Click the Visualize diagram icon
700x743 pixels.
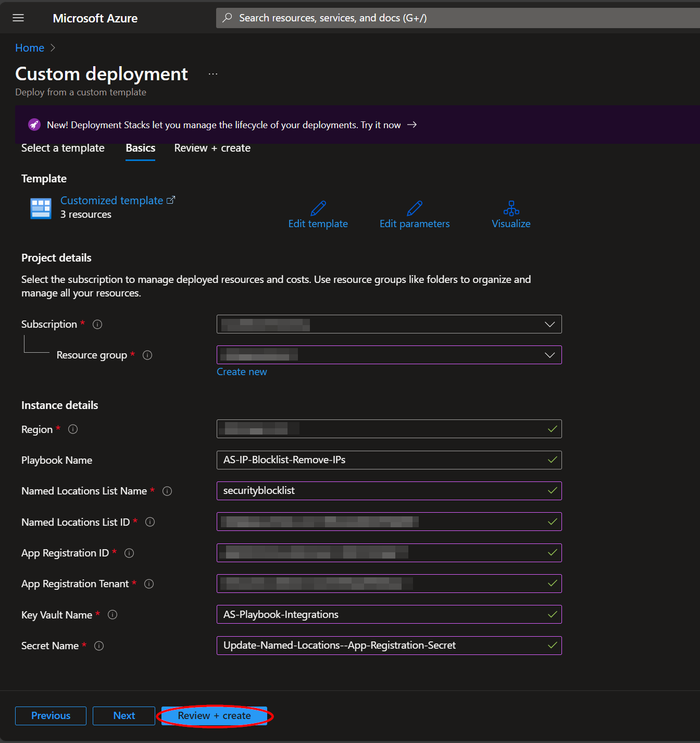[x=511, y=208]
